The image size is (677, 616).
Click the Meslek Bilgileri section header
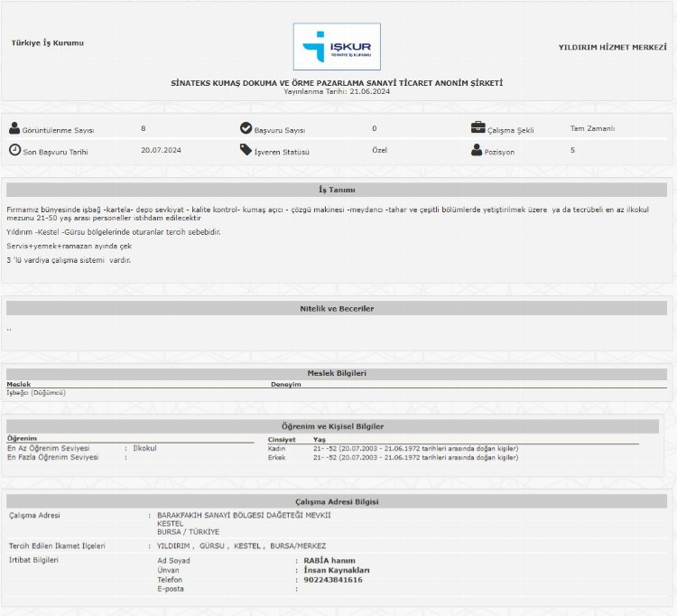(x=337, y=373)
